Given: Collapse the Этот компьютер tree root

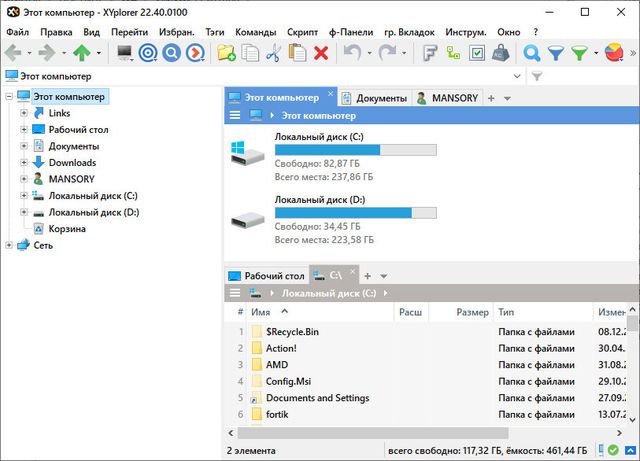Looking at the screenshot, I should point(10,97).
